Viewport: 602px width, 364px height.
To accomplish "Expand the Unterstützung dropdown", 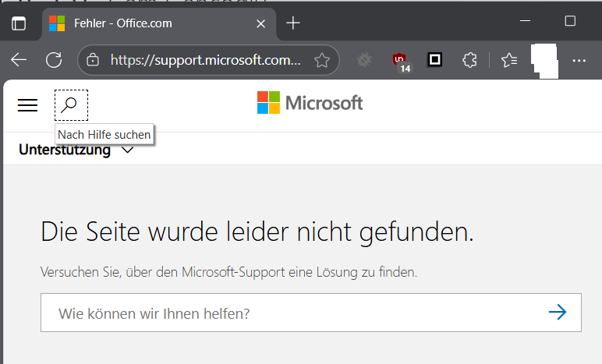I will (x=76, y=150).
